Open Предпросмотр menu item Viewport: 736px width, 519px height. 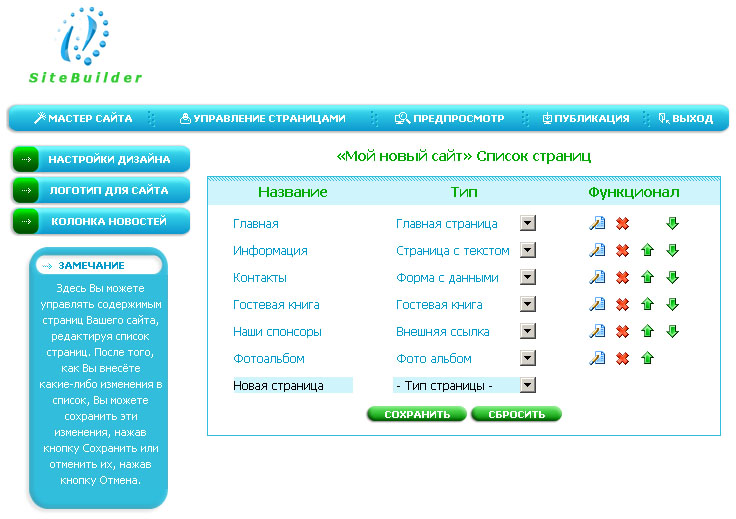coord(449,118)
